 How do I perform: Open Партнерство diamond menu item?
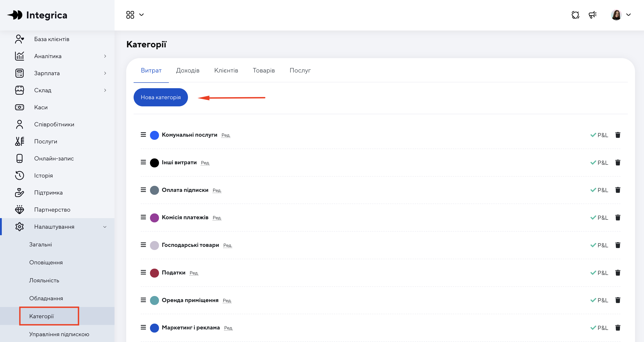coord(52,210)
